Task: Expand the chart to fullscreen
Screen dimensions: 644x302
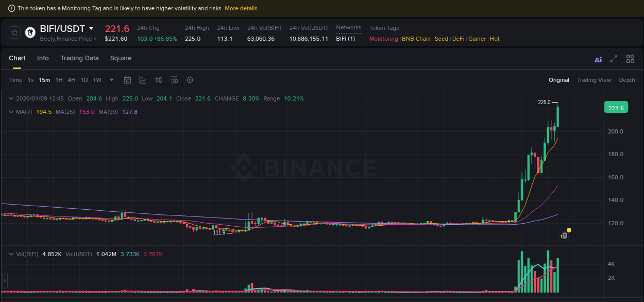Action: coord(614,59)
